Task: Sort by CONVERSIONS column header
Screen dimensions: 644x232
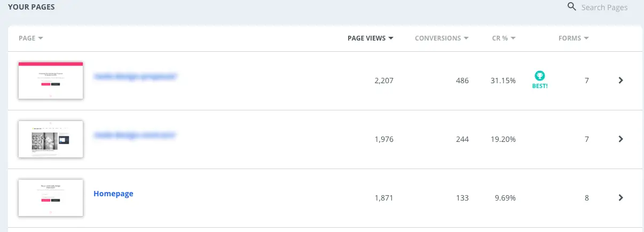Action: coord(442,38)
